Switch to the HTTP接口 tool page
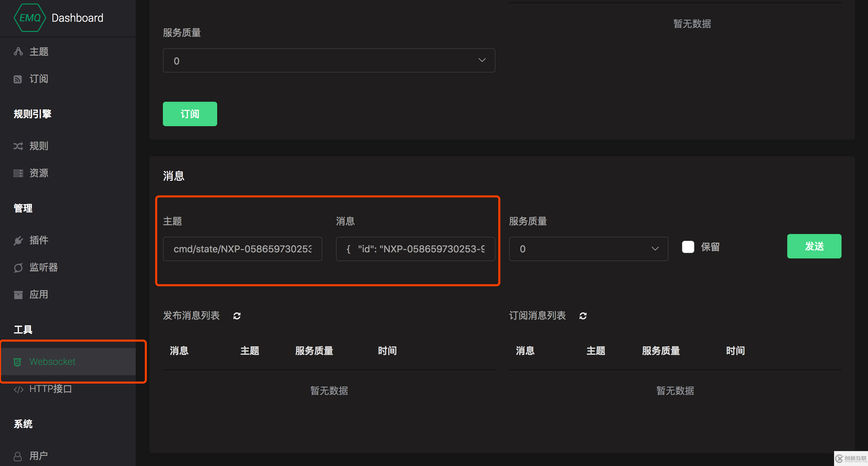 [x=50, y=389]
